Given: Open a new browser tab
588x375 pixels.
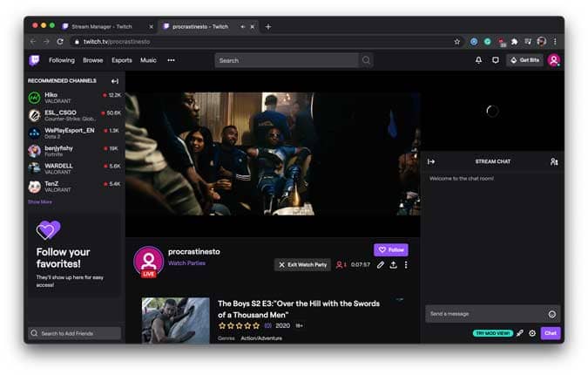Looking at the screenshot, I should click(268, 27).
